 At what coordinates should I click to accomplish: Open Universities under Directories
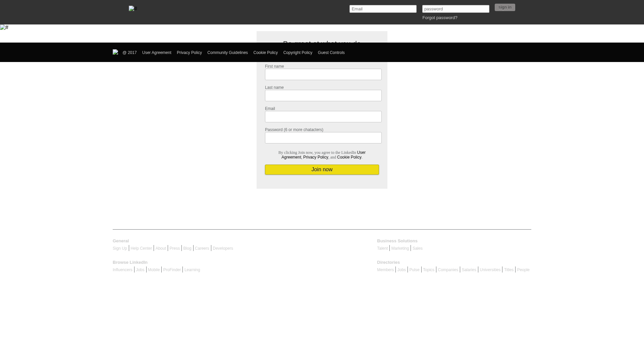click(x=490, y=270)
